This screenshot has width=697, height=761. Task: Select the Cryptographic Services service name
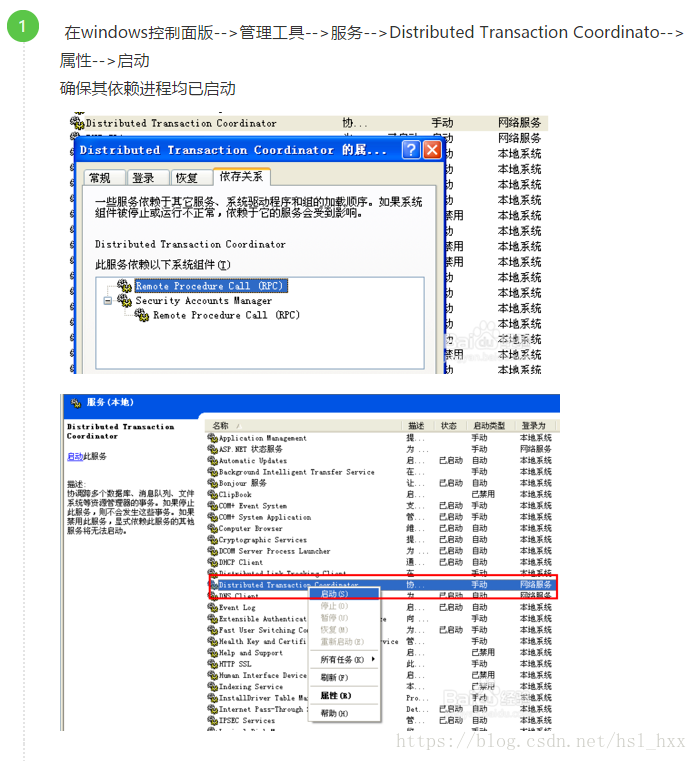(x=263, y=540)
